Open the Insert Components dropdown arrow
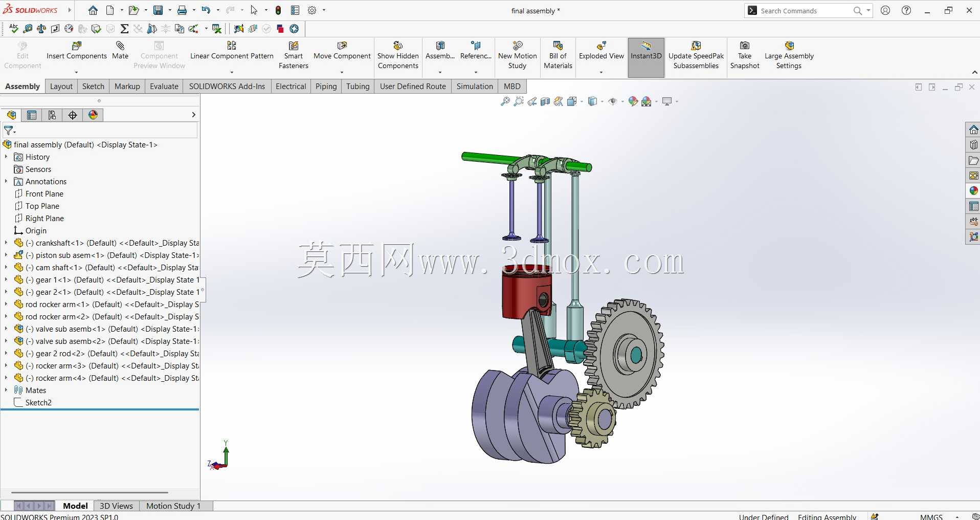Image resolution: width=980 pixels, height=520 pixels. pos(76,72)
